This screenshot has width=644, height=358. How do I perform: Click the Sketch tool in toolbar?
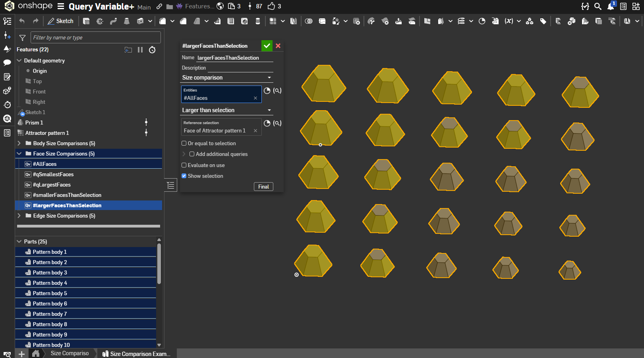(x=61, y=21)
